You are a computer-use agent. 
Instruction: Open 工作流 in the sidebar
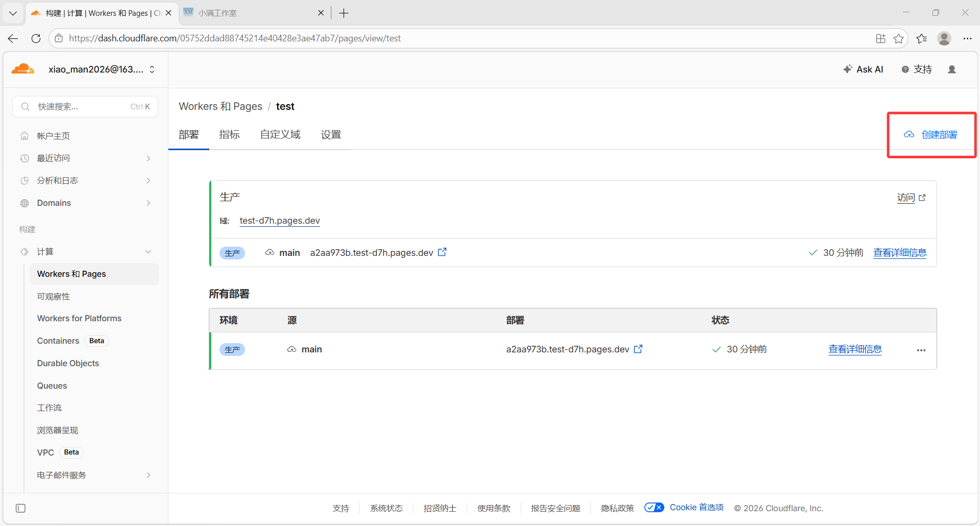pos(49,408)
